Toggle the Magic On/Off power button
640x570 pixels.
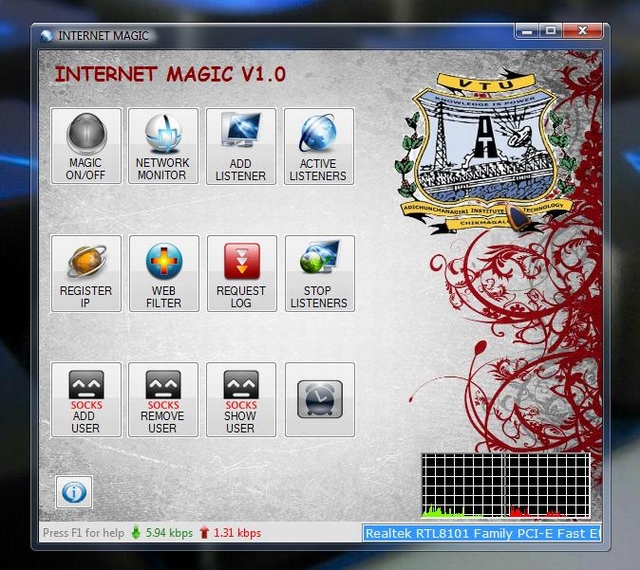point(86,146)
